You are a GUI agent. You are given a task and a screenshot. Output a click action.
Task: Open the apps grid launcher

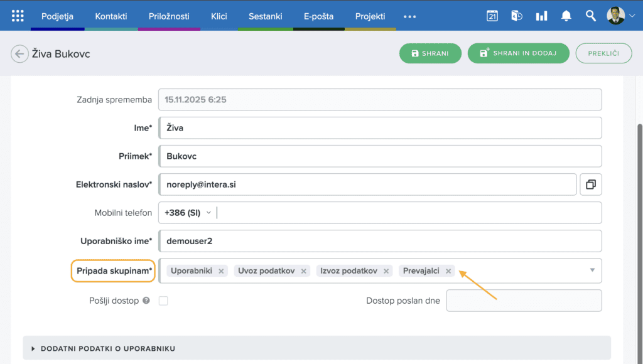[18, 16]
